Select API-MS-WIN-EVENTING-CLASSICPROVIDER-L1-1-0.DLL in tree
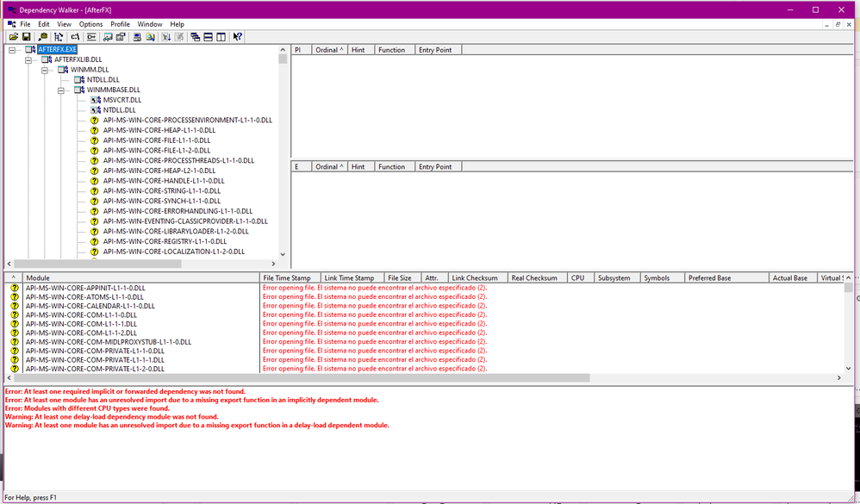The width and height of the screenshot is (860, 504). 185,221
